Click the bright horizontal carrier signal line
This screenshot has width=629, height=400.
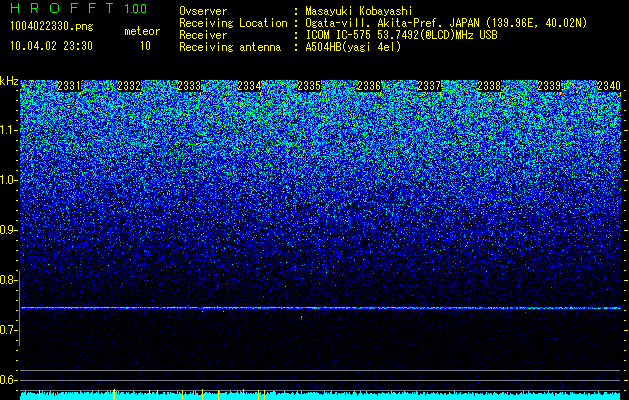pos(321,308)
